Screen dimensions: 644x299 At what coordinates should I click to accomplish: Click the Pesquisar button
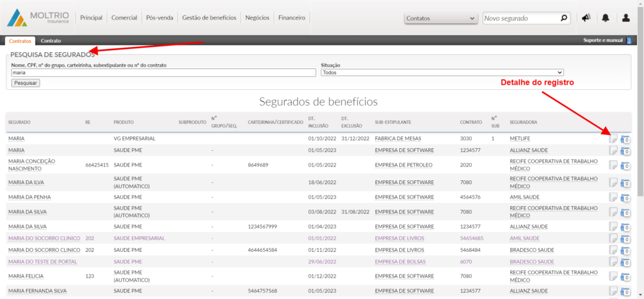click(26, 83)
